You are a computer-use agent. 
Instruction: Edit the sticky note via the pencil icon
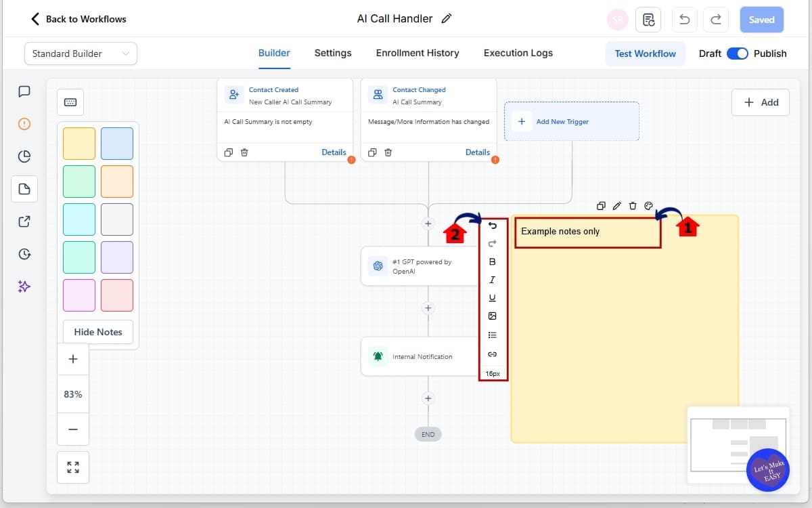pyautogui.click(x=616, y=205)
